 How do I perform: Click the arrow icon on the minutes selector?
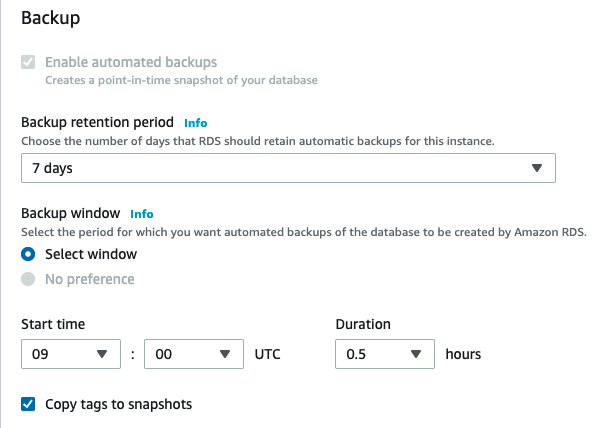(225, 354)
